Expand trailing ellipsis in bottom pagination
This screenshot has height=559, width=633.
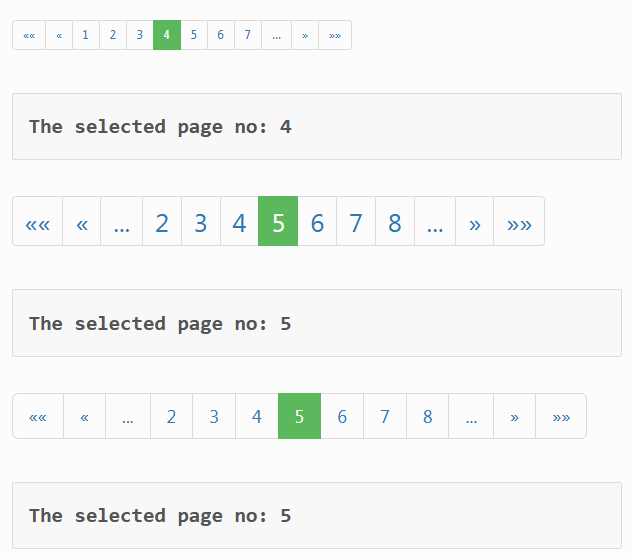(x=471, y=416)
